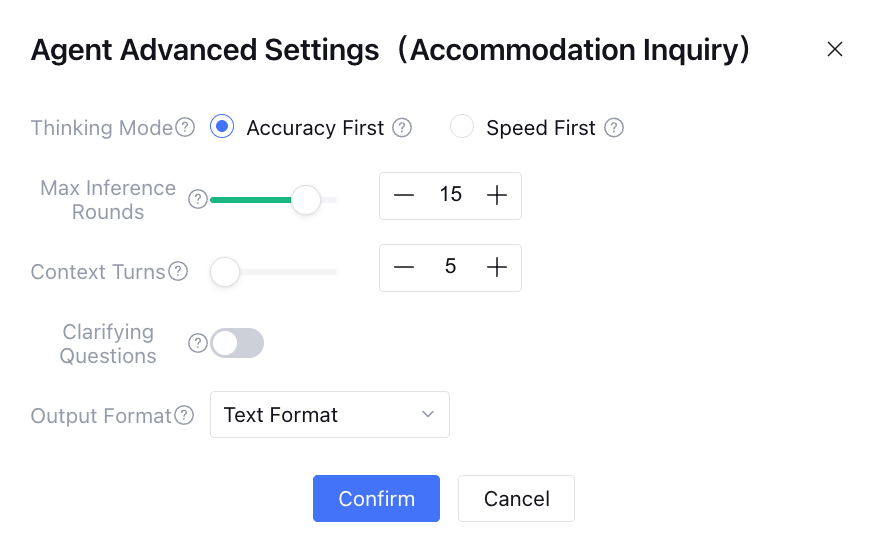Click help icon beside Accuracy First
The image size is (884, 536).
tap(402, 128)
